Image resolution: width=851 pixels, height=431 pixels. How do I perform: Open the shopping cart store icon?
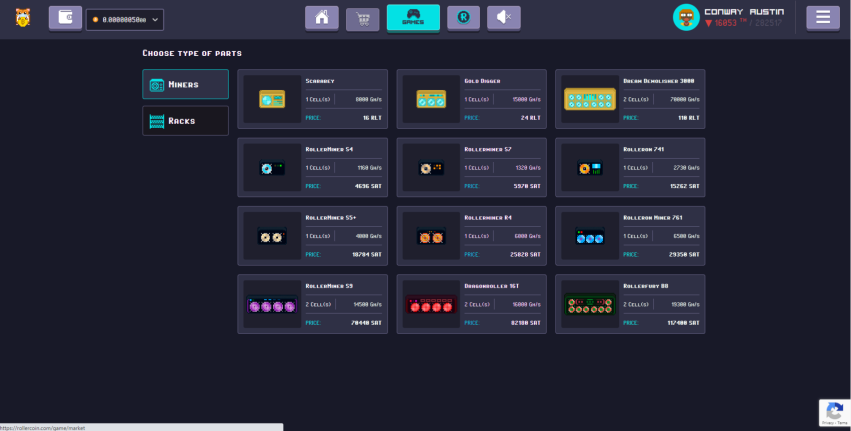click(x=363, y=19)
